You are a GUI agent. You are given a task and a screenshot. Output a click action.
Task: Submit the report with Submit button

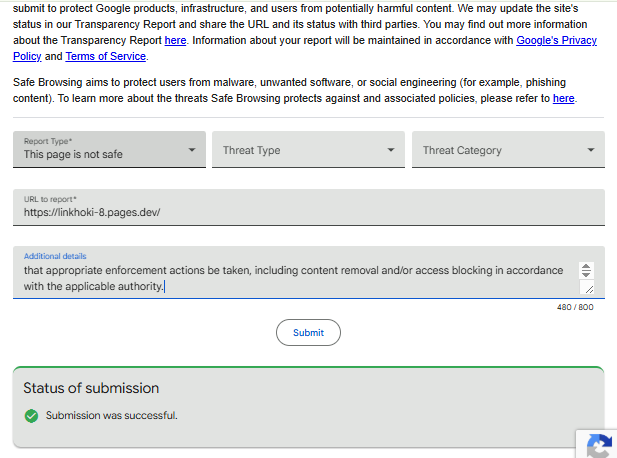click(308, 332)
